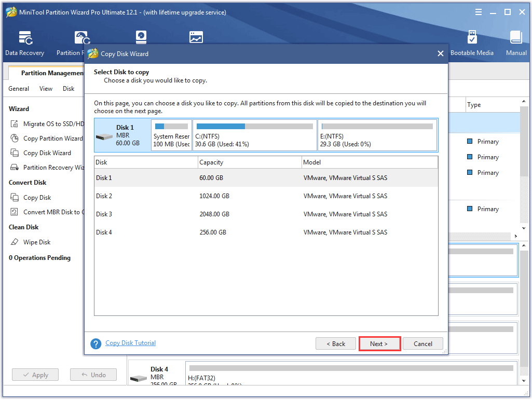
Task: Click the Disk column header
Action: tap(146, 162)
